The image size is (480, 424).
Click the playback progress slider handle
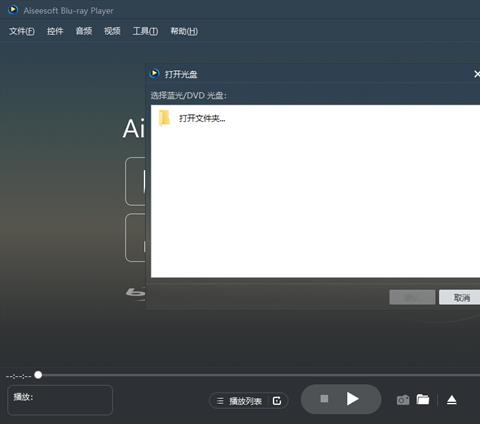click(38, 375)
